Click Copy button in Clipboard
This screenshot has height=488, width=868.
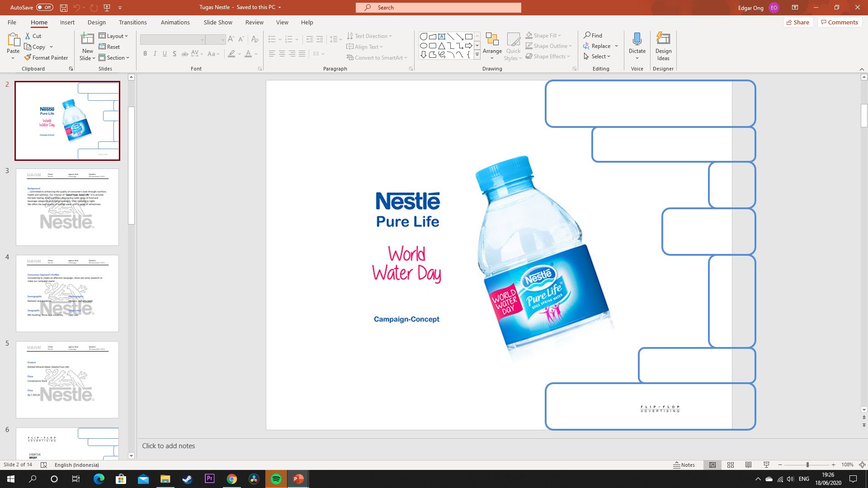(35, 47)
